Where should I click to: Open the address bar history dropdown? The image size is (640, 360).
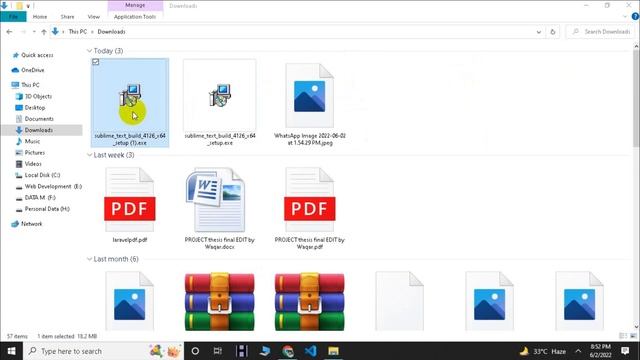(x=539, y=32)
